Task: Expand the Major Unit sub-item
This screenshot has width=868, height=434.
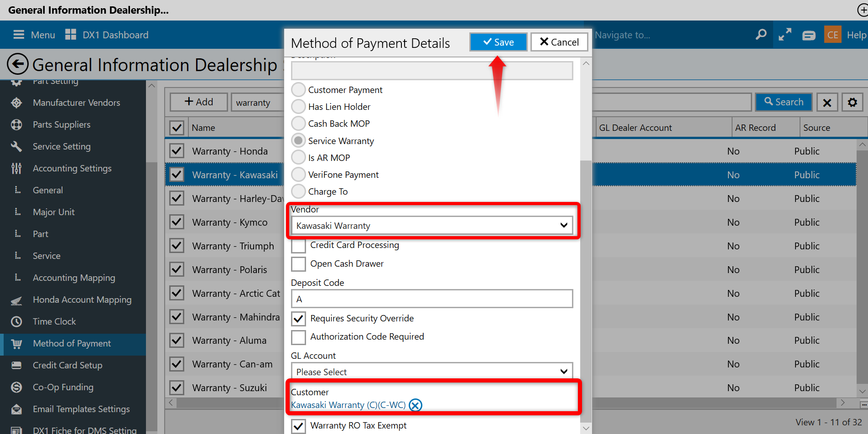Action: coord(18,212)
